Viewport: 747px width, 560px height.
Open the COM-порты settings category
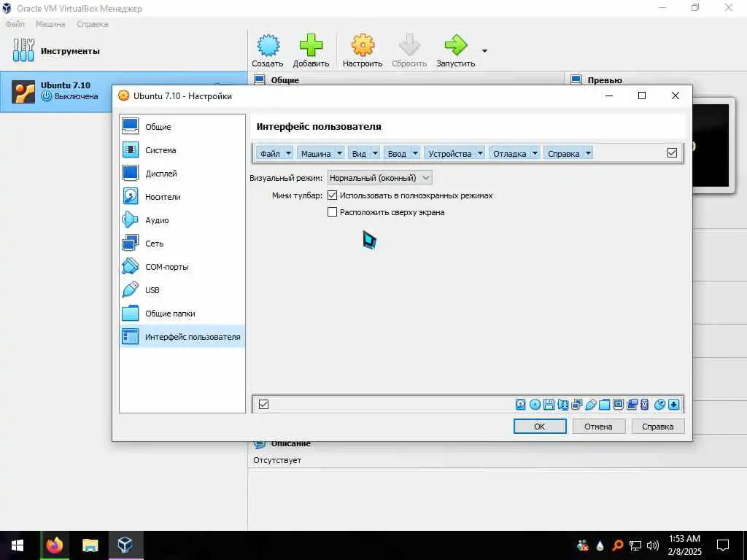tap(182, 267)
